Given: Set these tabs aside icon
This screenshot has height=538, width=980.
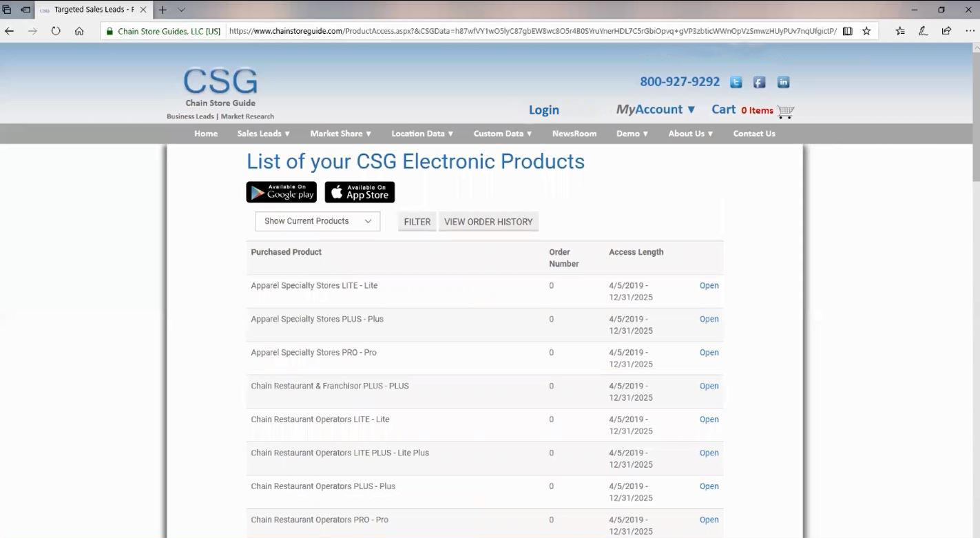Looking at the screenshot, I should coord(25,10).
